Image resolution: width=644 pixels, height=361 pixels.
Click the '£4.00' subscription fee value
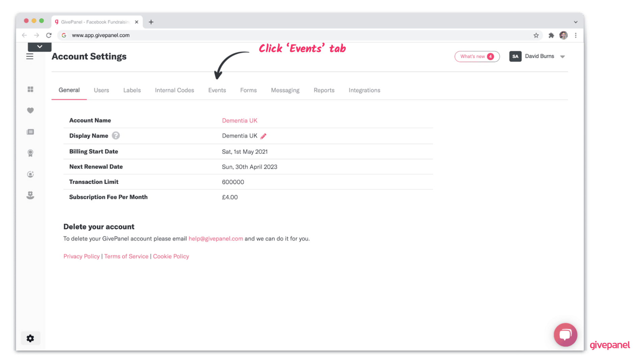point(230,197)
